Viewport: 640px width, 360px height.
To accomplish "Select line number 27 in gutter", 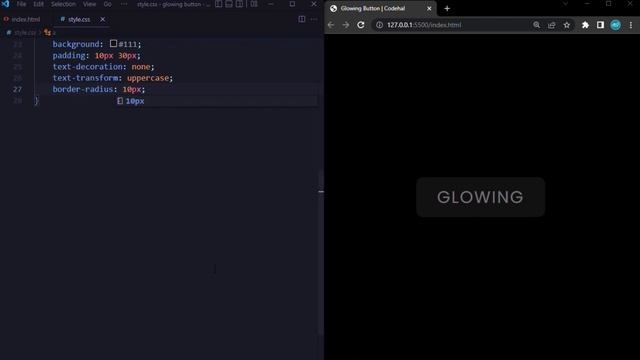I will pos(17,89).
